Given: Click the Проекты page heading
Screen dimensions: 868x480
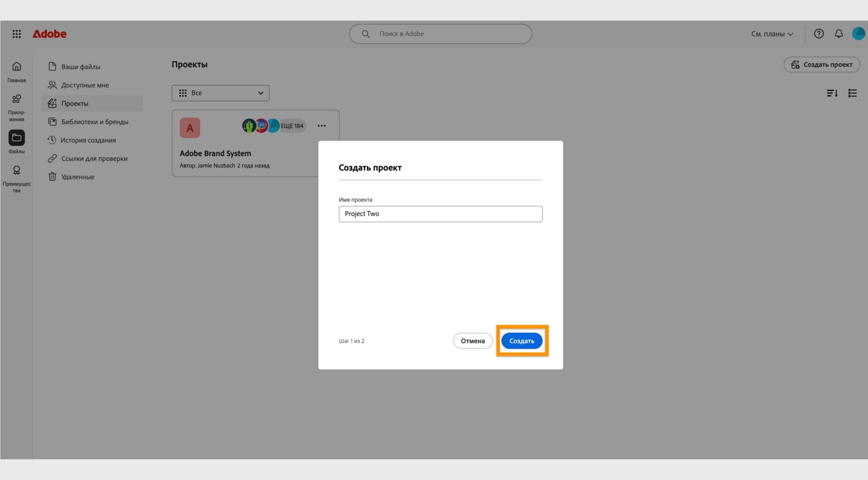Looking at the screenshot, I should (189, 64).
